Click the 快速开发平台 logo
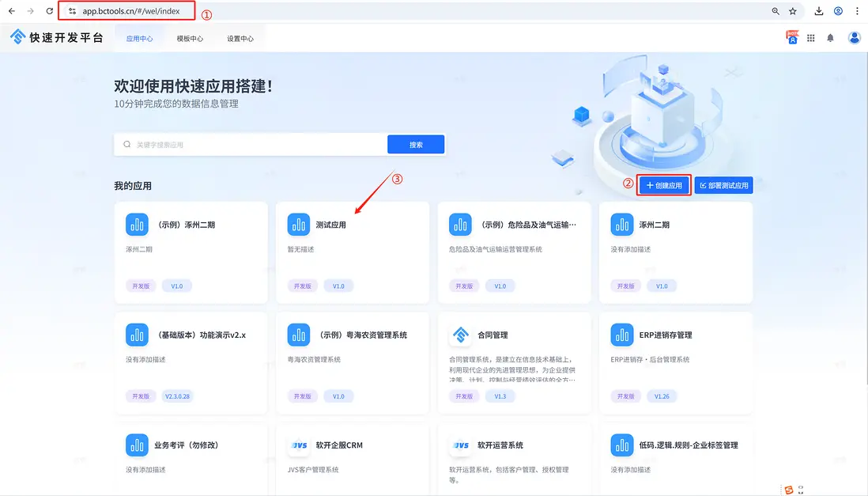Image resolution: width=868 pixels, height=496 pixels. coord(57,37)
